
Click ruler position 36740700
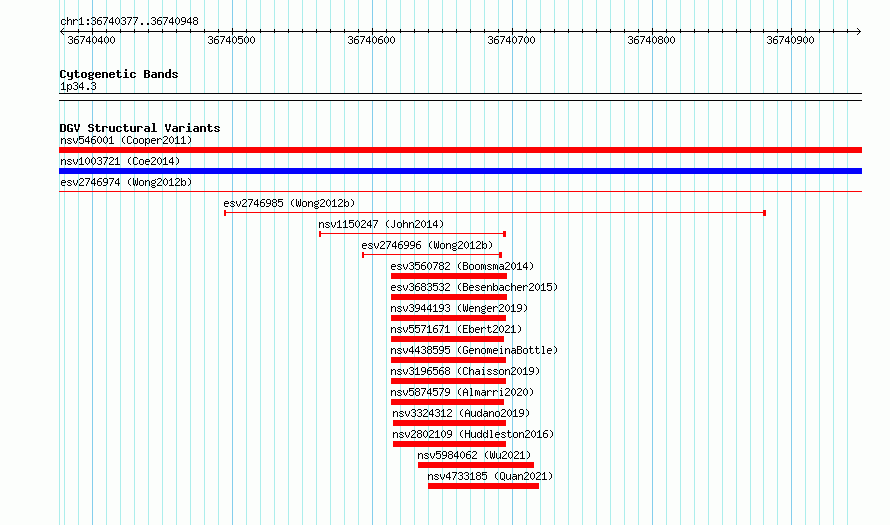point(511,40)
